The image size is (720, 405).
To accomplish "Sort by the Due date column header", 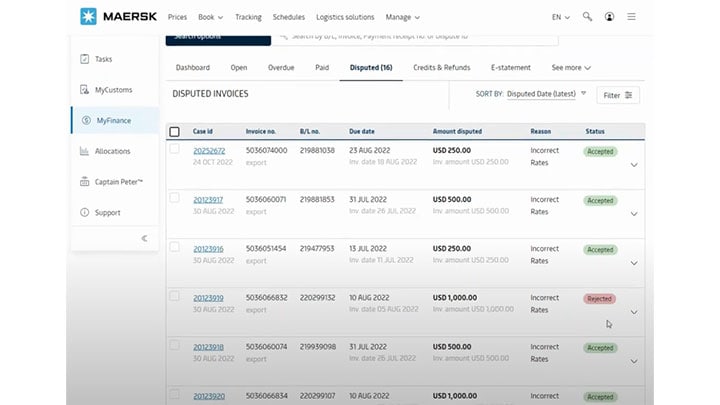I will pos(361,131).
